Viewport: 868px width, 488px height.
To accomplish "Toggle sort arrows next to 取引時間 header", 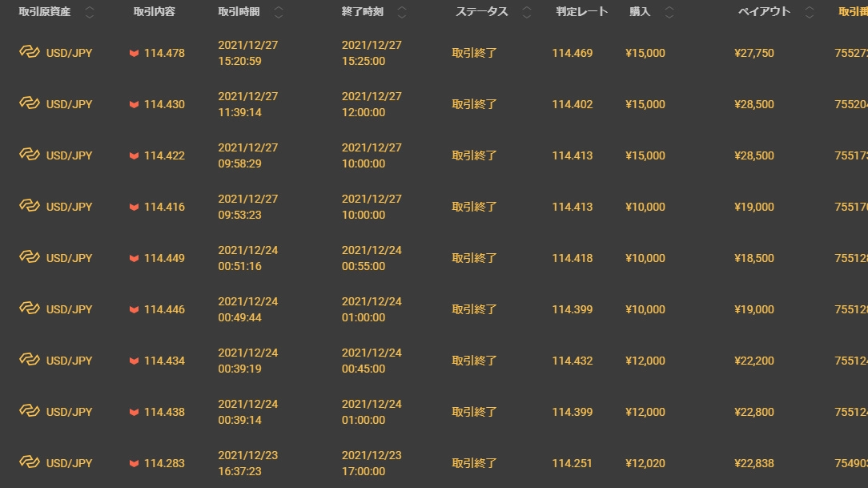I will tap(279, 12).
